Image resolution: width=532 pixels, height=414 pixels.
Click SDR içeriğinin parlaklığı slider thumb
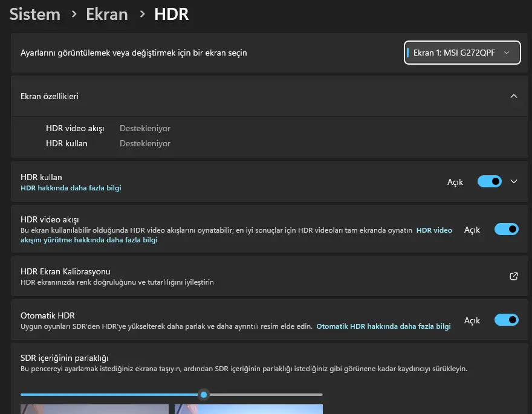(204, 395)
